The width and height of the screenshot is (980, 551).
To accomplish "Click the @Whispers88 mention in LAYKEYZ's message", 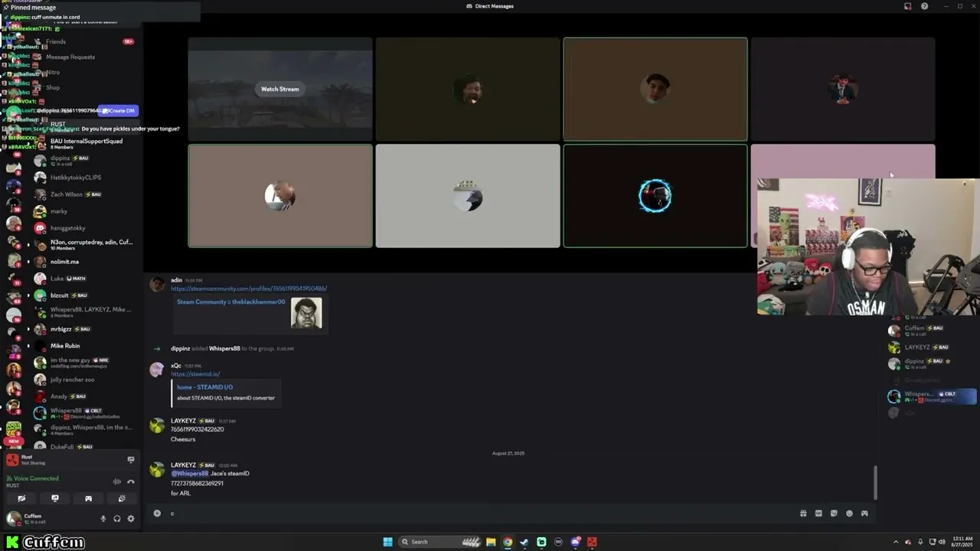I will [189, 474].
